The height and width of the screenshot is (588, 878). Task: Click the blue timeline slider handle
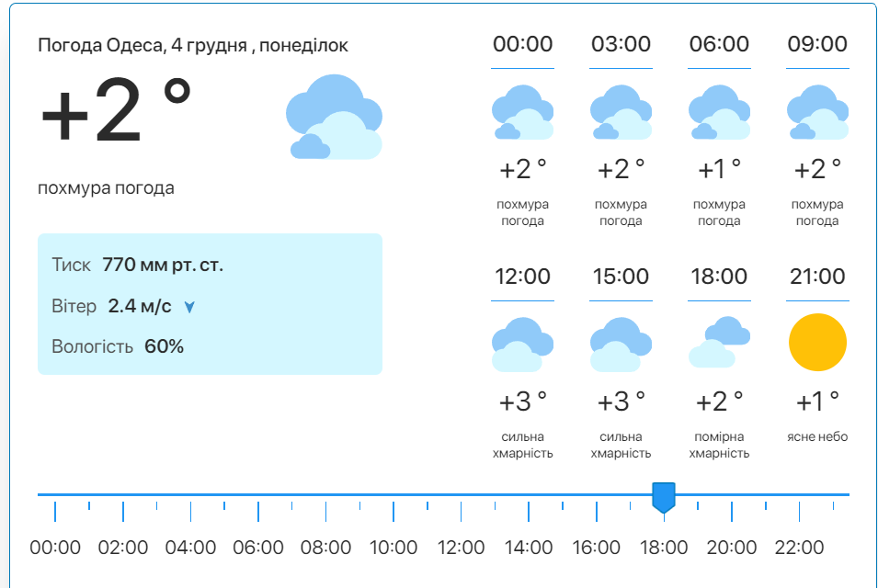(663, 497)
